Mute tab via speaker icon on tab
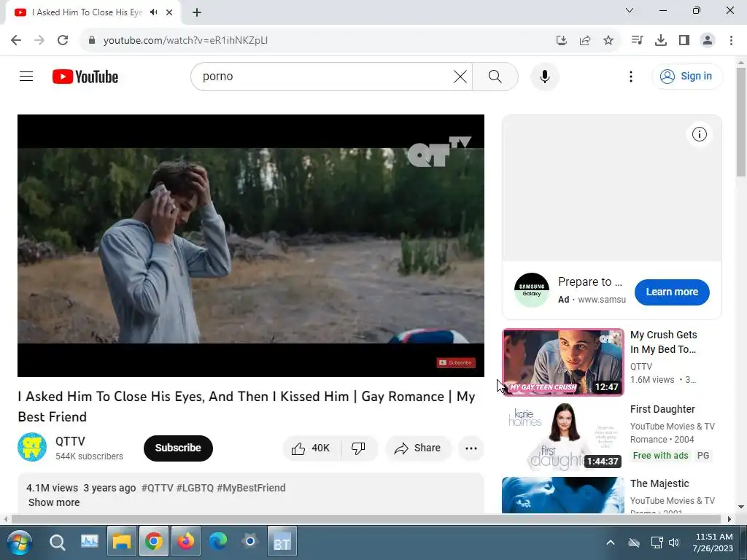The width and height of the screenshot is (747, 560). click(x=153, y=12)
